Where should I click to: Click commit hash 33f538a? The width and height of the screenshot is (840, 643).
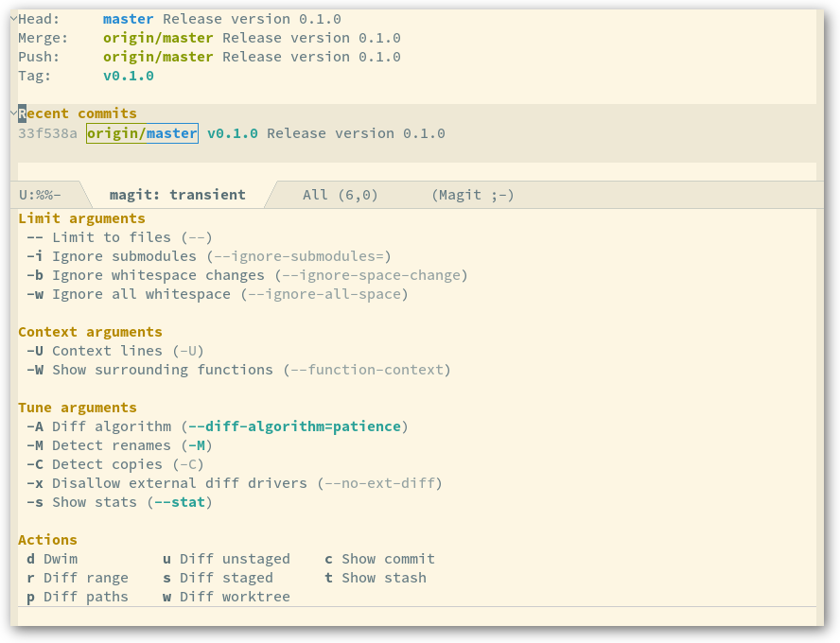47,133
